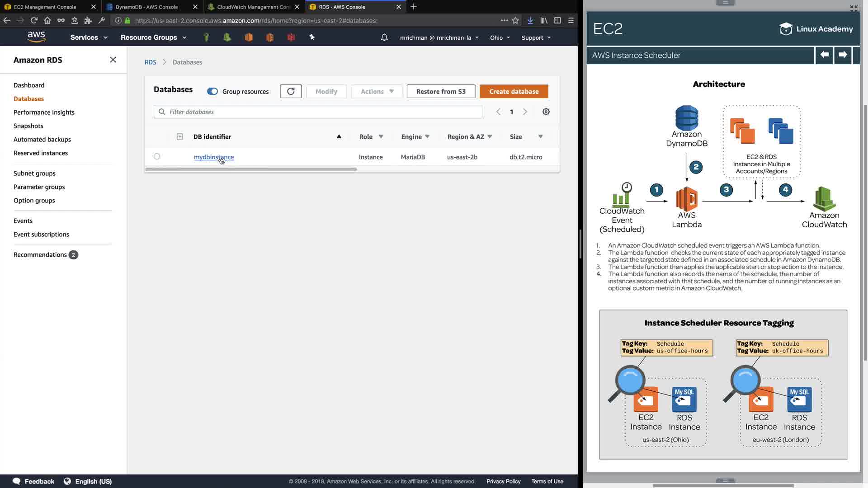Close the Amazon RDS sidebar

(x=113, y=60)
